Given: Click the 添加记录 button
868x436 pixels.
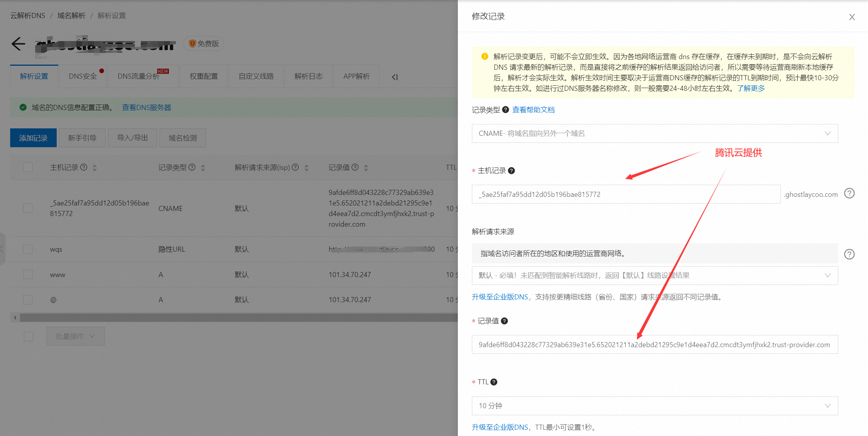Looking at the screenshot, I should pyautogui.click(x=33, y=138).
